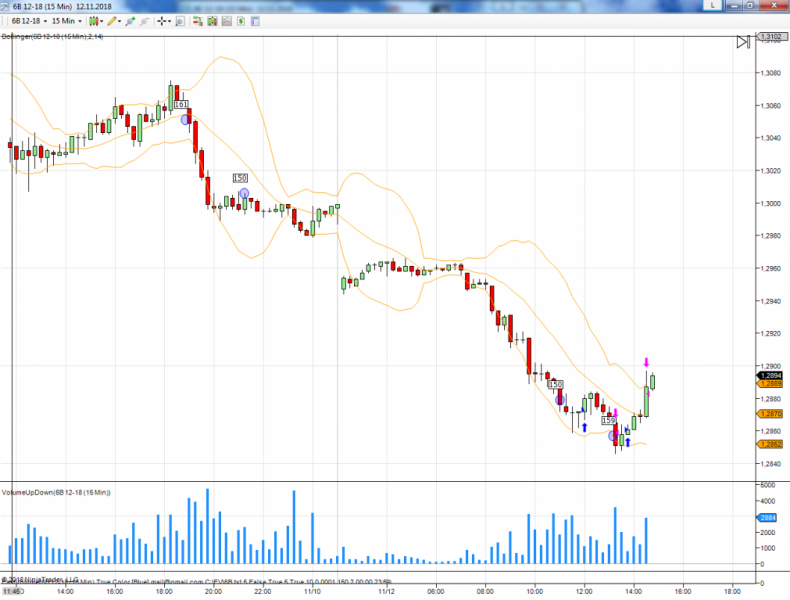Open the Strategies dollar icon

[x=241, y=21]
